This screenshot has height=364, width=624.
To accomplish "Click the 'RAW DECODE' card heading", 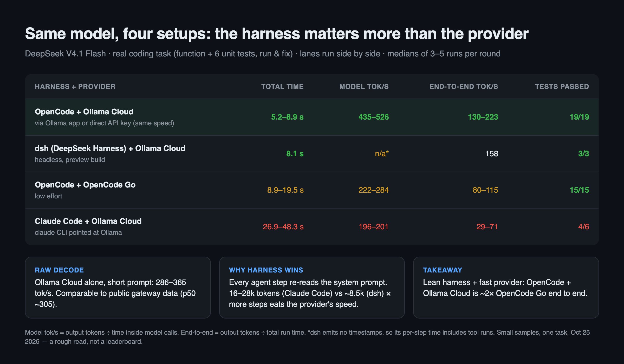I will [59, 270].
